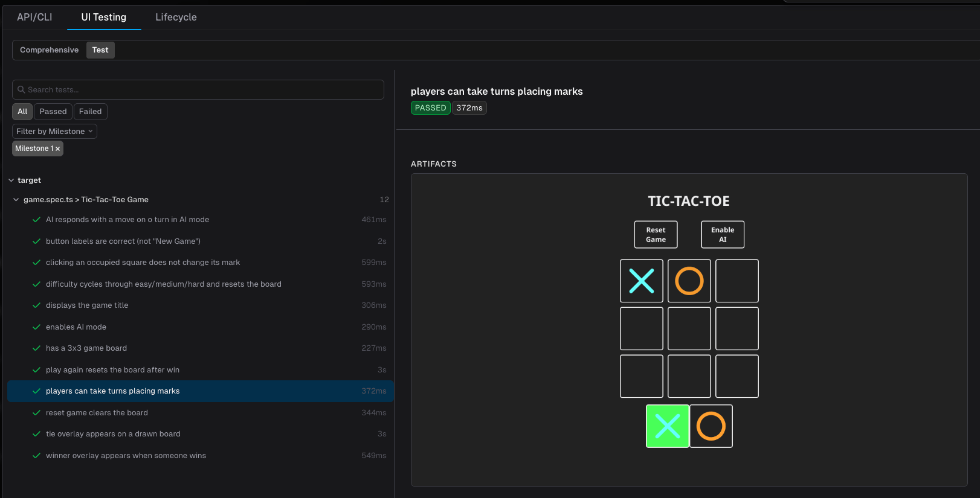Click the 549ms duration value
Viewport: 980px width, 498px height.
pyautogui.click(x=374, y=456)
